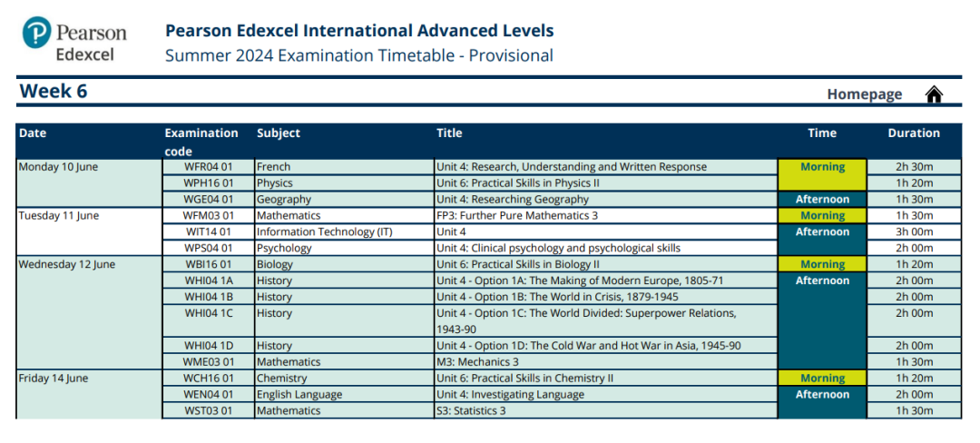
Task: Click the English Language subject cell
Action: (x=345, y=394)
